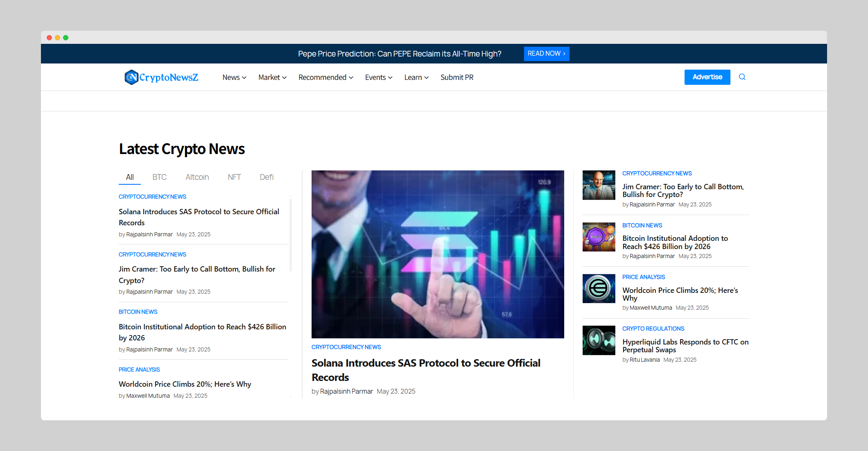The image size is (868, 451).
Task: Select the Altcoin tab
Action: click(197, 177)
